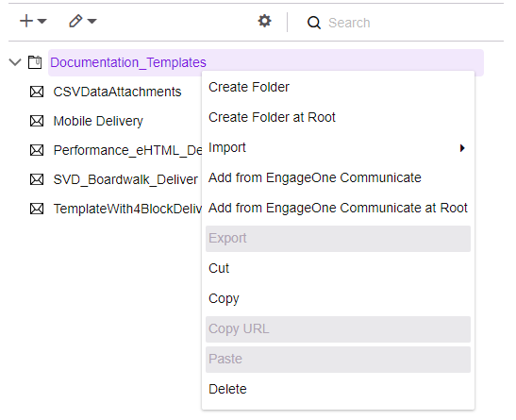Select the Mobile Delivery template
516x420 pixels.
(98, 121)
